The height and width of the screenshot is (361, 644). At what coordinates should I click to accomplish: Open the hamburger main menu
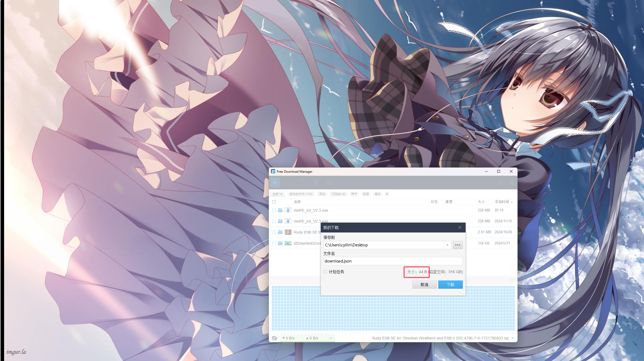[x=512, y=183]
